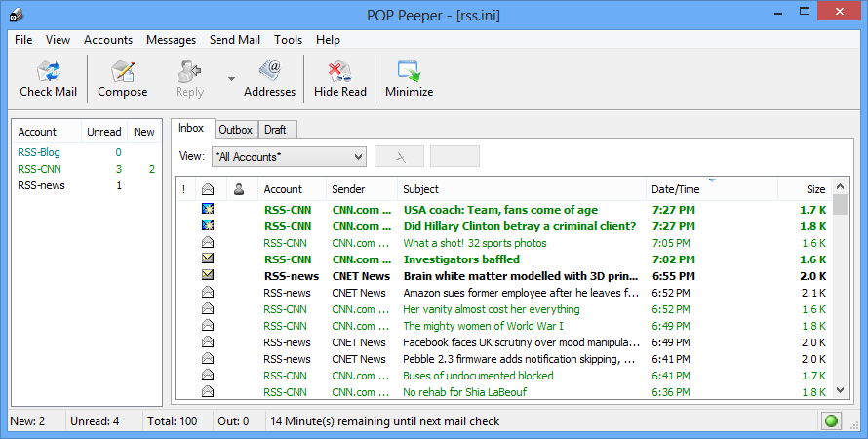
Task: Open the File menu
Action: 23,40
